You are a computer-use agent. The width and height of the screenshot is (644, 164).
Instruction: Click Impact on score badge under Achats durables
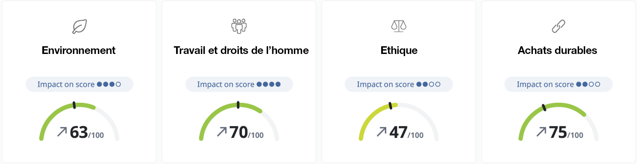coord(559,84)
